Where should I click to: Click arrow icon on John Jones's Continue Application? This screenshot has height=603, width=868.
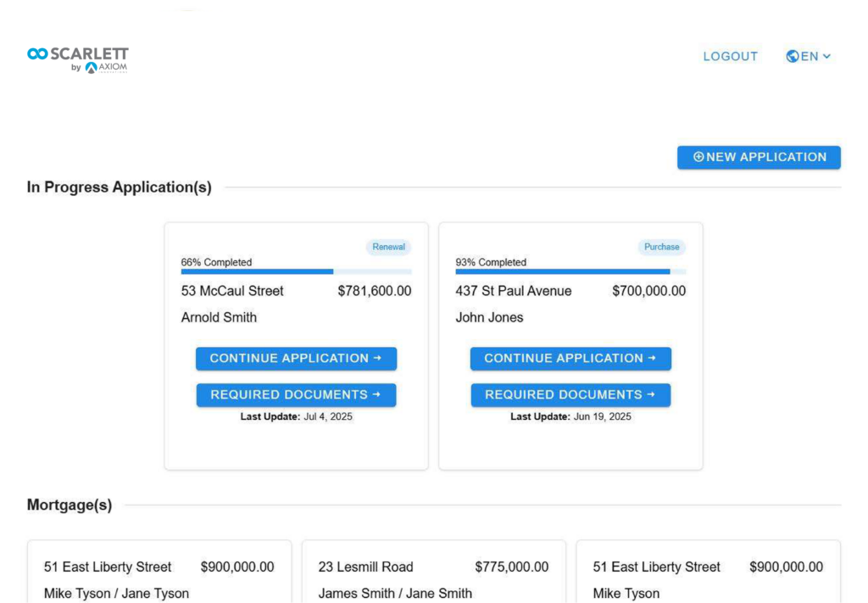click(652, 358)
